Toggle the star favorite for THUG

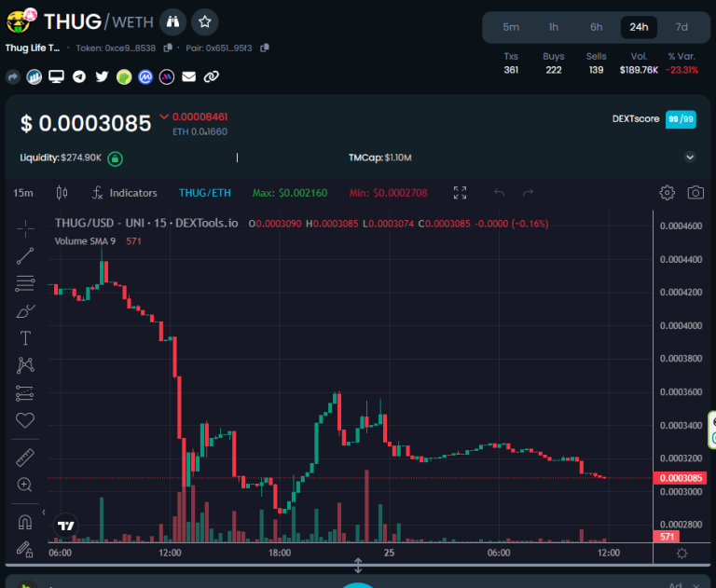[206, 21]
